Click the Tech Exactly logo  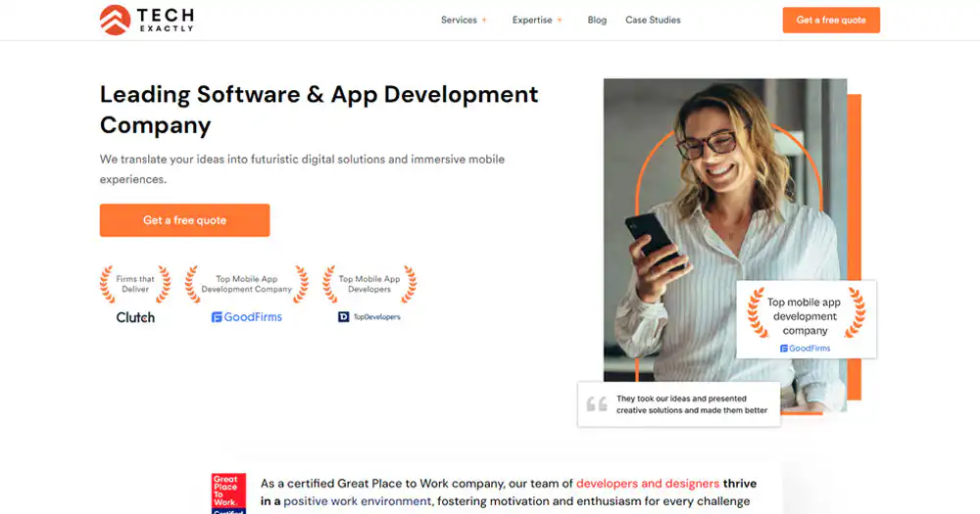tap(147, 20)
